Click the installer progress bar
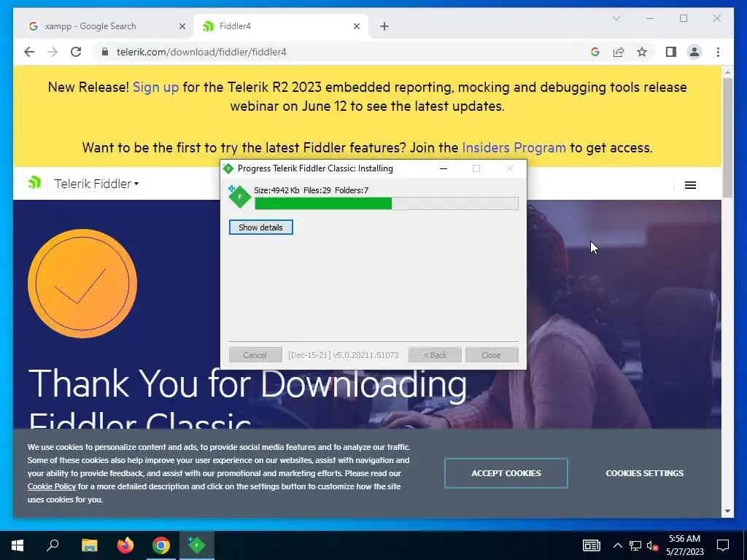Screen dimensions: 747x560 coord(387,203)
